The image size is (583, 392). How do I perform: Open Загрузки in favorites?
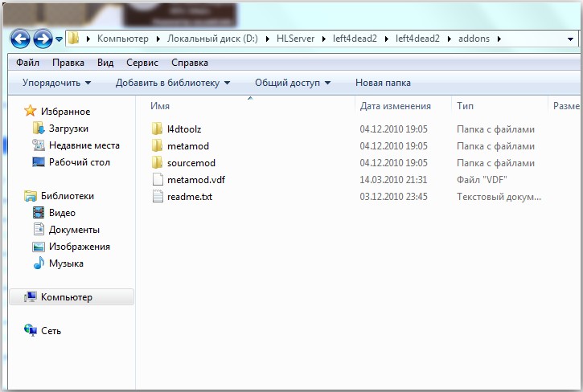68,129
